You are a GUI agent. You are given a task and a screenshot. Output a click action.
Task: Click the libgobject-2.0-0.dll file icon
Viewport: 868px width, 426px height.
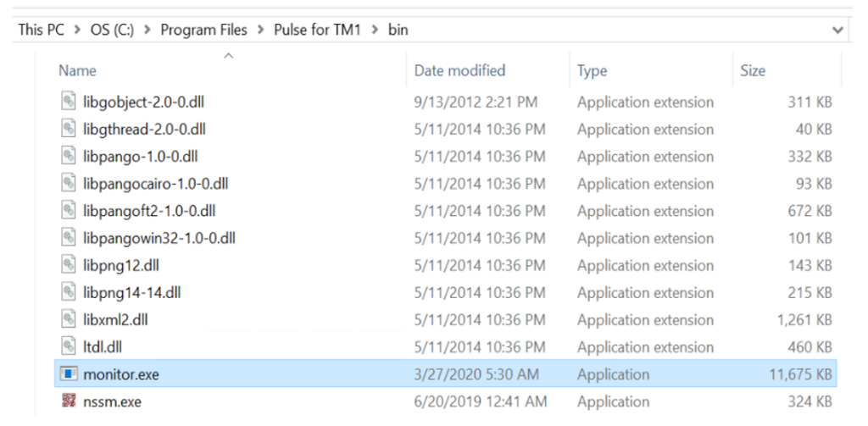[69, 102]
